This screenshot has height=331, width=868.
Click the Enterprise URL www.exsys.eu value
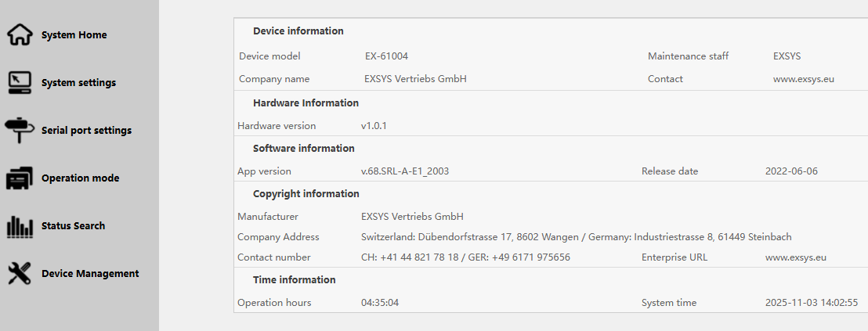pyautogui.click(x=796, y=257)
